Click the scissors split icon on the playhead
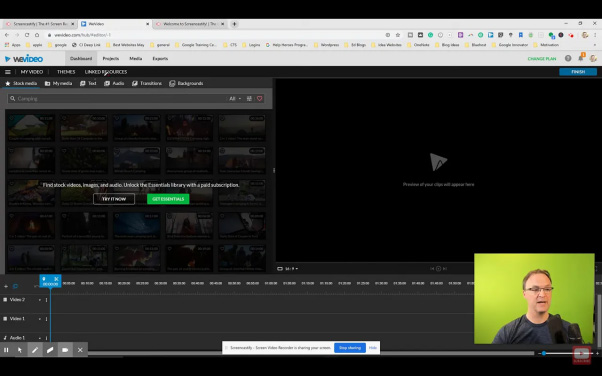Screen dimensions: 602x377 point(56,279)
